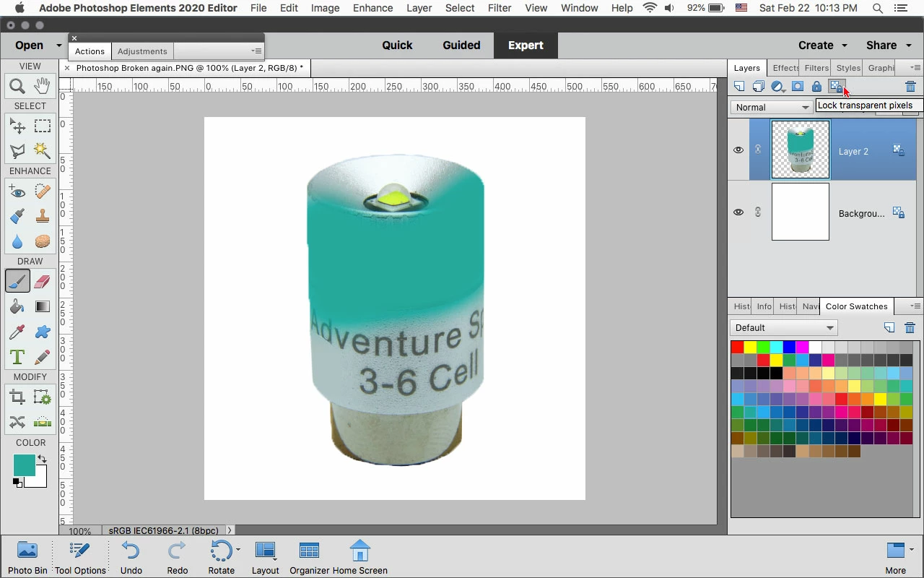Toggle link icon on Background layer

pyautogui.click(x=758, y=212)
